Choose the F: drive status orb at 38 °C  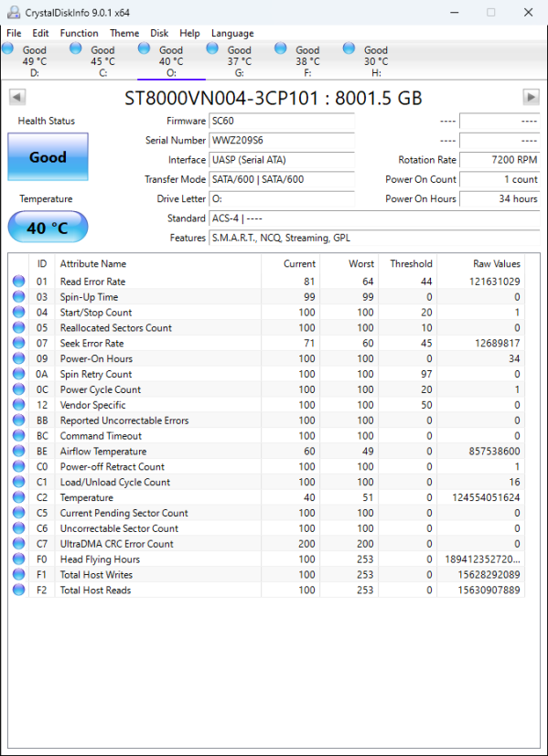[x=281, y=48]
